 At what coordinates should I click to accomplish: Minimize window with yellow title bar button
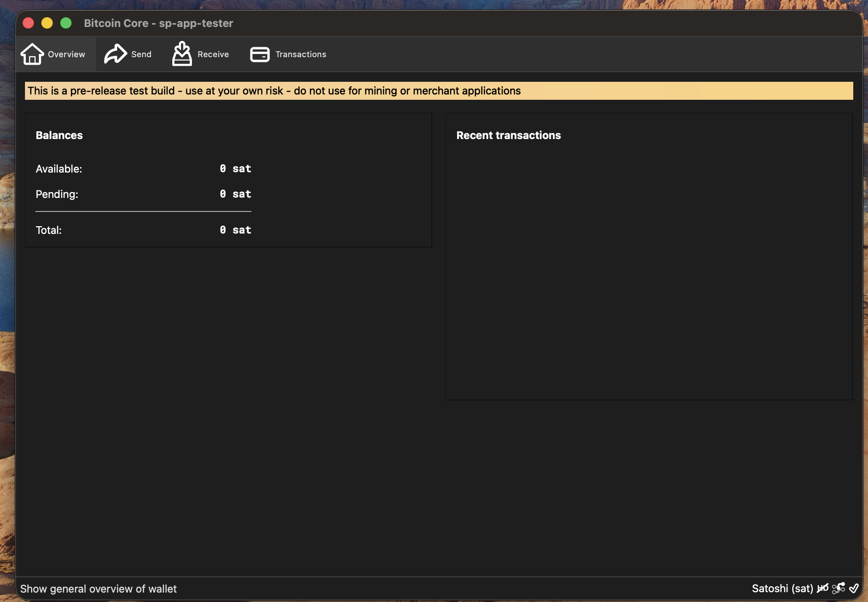point(47,23)
